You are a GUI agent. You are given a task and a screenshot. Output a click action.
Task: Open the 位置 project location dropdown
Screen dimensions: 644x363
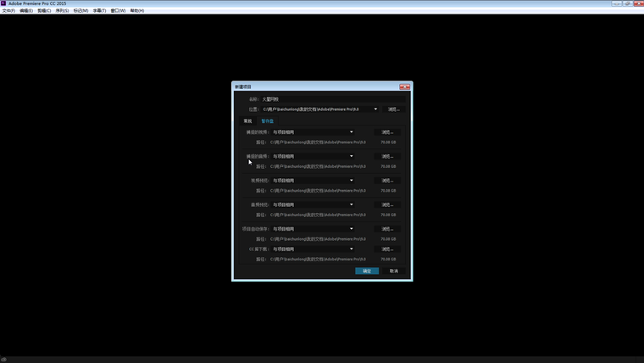click(x=375, y=109)
